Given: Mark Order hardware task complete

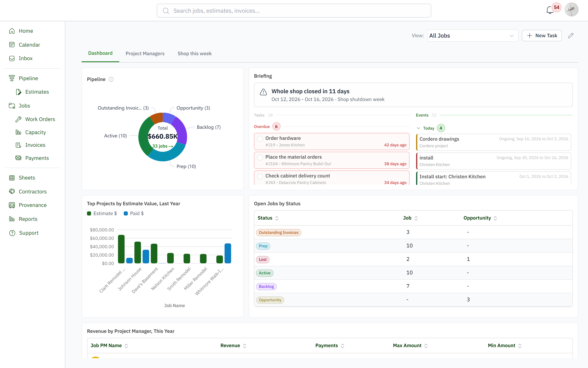Looking at the screenshot, I should [260, 139].
